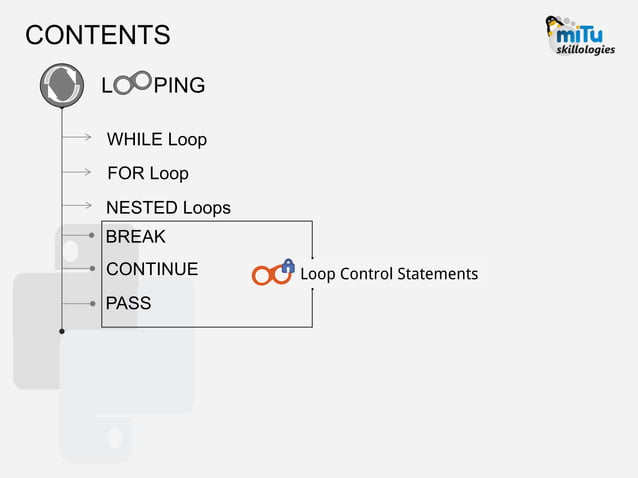The image size is (638, 478).
Task: Click the arrow pointing to WHILE Loop
Action: (x=77, y=138)
